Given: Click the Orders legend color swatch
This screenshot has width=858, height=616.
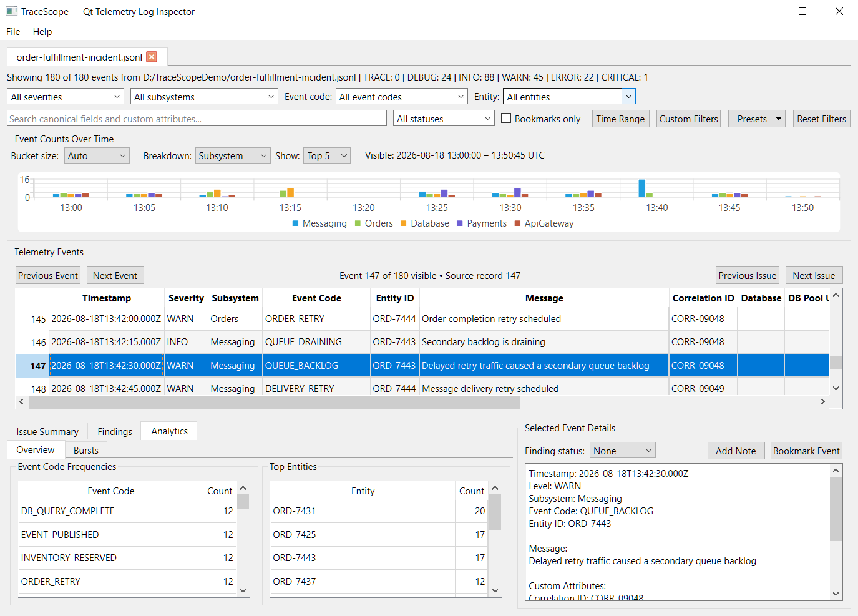Looking at the screenshot, I should [x=358, y=223].
